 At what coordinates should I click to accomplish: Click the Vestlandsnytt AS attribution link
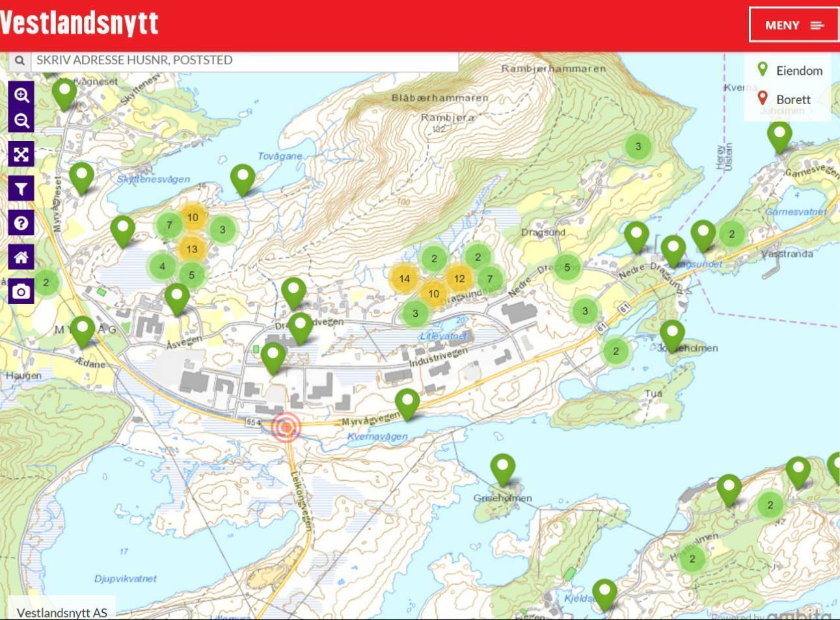click(62, 612)
